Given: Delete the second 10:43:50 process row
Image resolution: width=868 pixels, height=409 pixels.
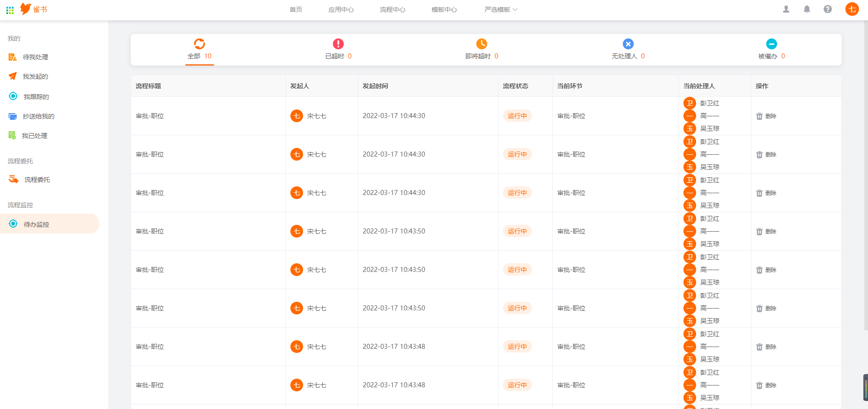Looking at the screenshot, I should click(x=766, y=270).
